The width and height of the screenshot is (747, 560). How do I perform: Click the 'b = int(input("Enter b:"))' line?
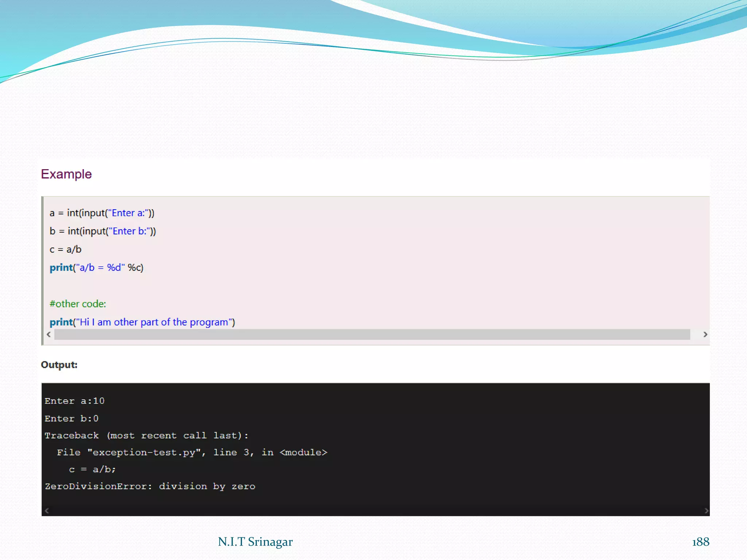click(x=102, y=231)
